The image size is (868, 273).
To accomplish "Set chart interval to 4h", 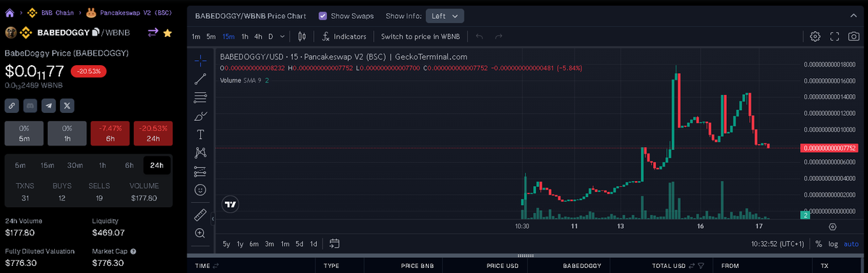I will tap(258, 36).
